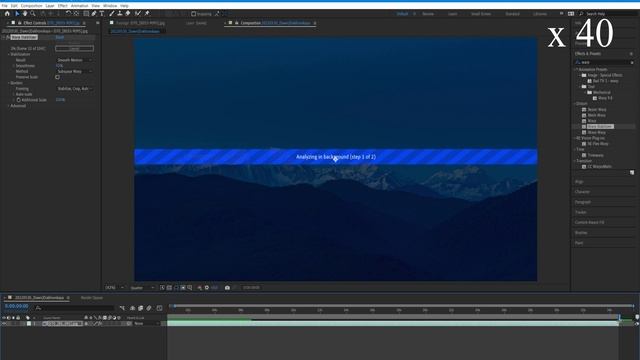The image size is (640, 360).
Task: Open the Composition menu
Action: click(x=31, y=6)
